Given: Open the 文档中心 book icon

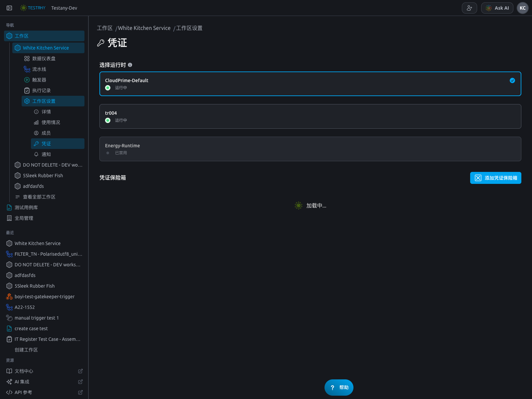Looking at the screenshot, I should pos(9,371).
